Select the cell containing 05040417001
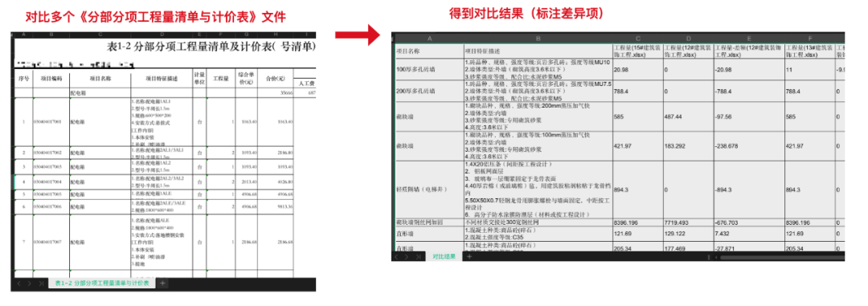This screenshot has width=868, height=306. (51, 121)
